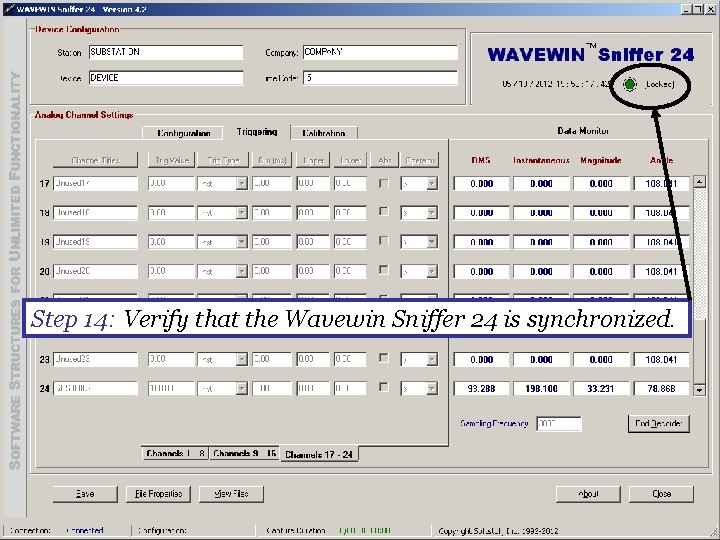720x540 pixels.
Task: Open Operator dropdown for channel 24
Action: (432, 388)
